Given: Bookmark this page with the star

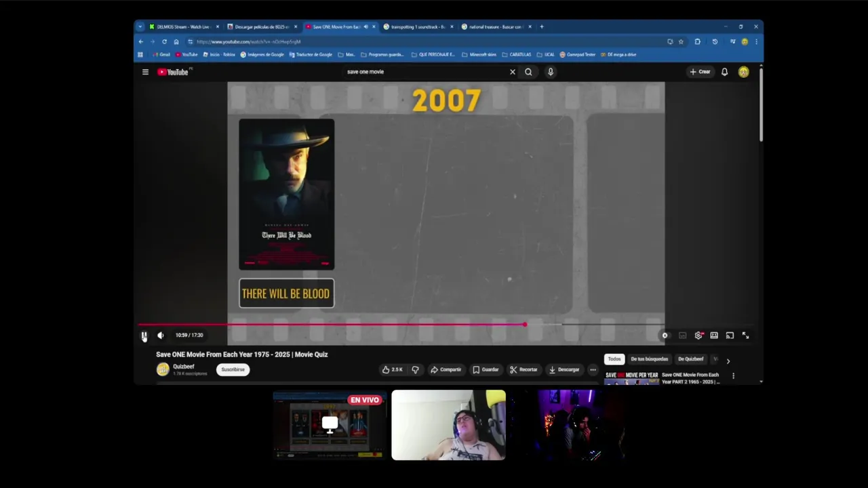Looking at the screenshot, I should pyautogui.click(x=681, y=41).
